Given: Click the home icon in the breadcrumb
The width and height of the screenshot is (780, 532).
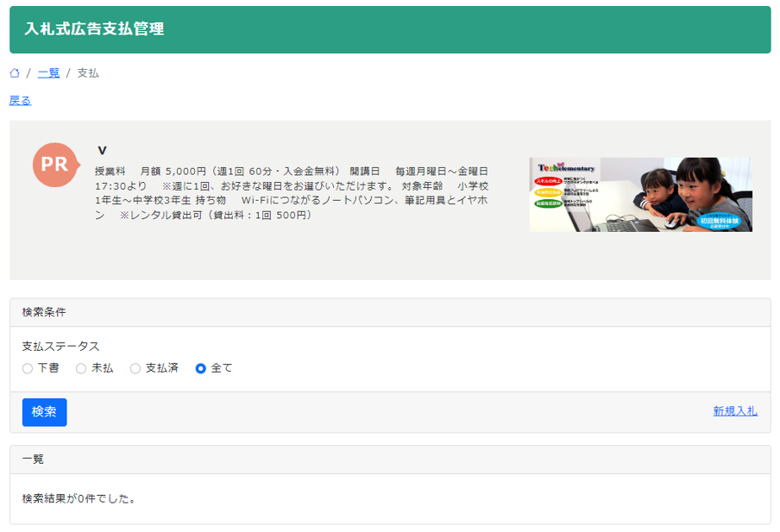Looking at the screenshot, I should 14,73.
